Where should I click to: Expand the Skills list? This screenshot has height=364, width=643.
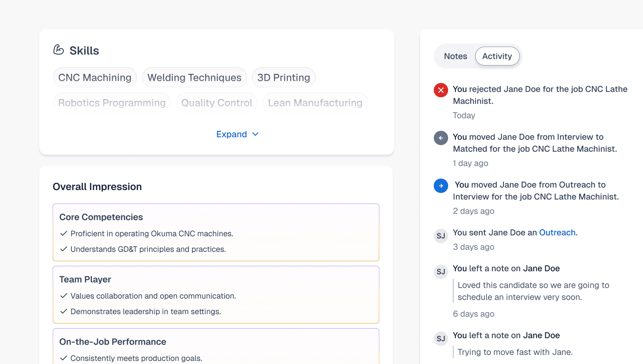point(232,134)
